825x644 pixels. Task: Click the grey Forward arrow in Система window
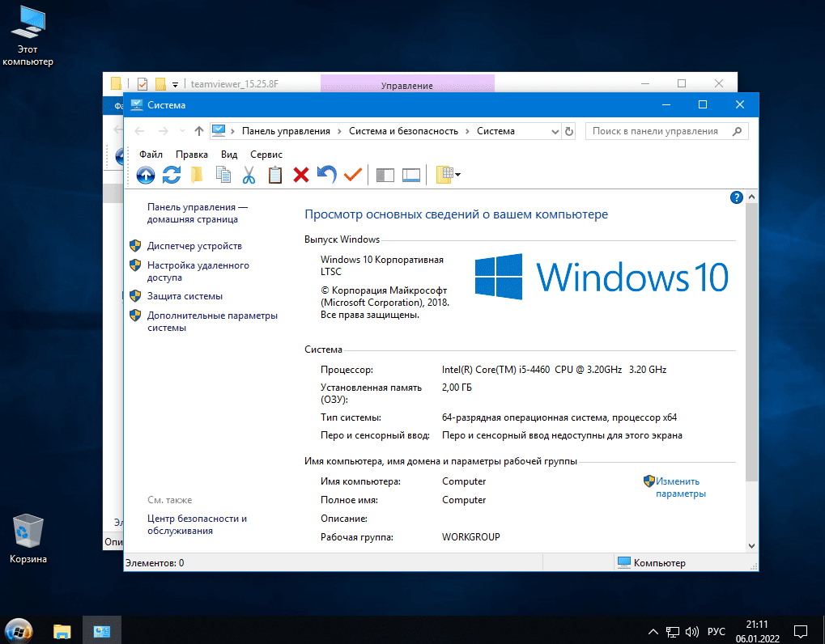(x=164, y=131)
